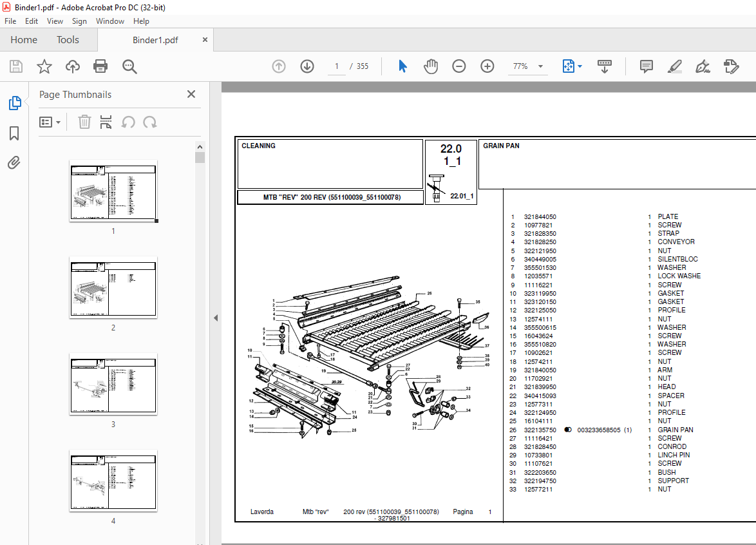Go to previous page arrow

[279, 66]
